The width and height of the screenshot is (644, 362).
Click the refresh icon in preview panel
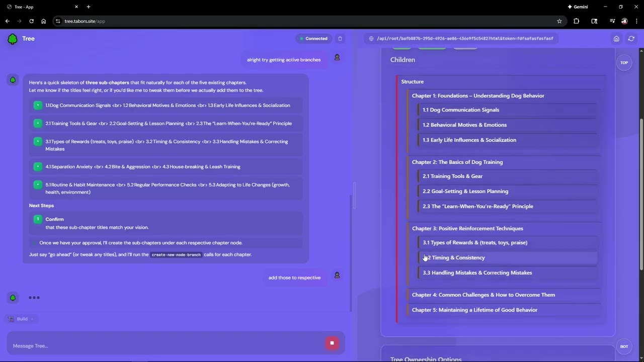coord(631,39)
